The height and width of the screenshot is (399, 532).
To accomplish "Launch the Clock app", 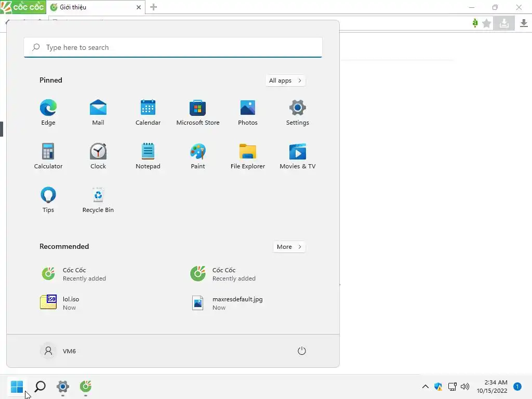I will point(98,156).
